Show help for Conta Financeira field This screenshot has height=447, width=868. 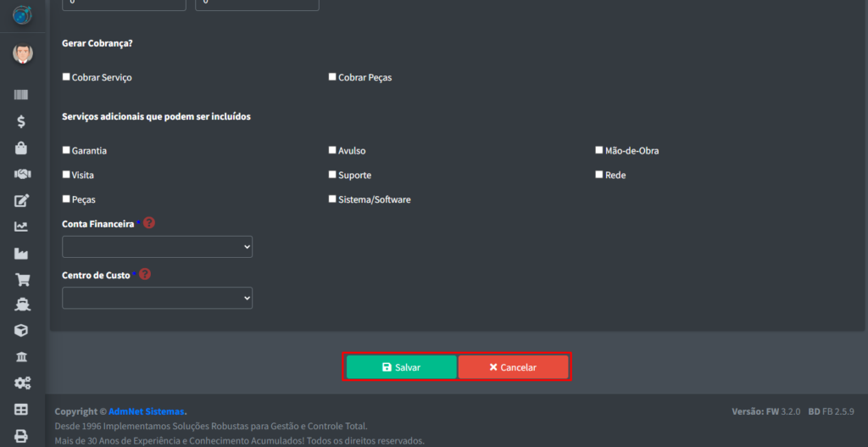(x=149, y=223)
